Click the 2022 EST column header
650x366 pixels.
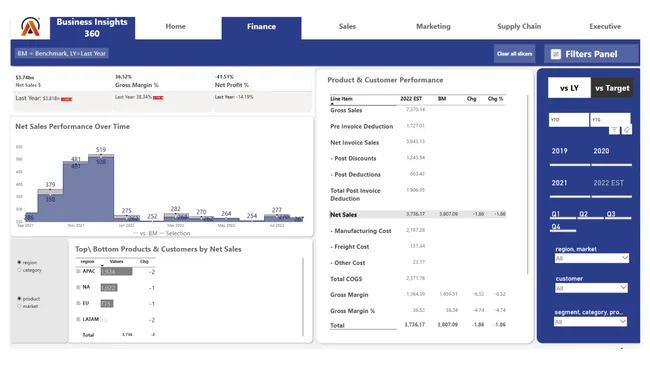coord(411,99)
